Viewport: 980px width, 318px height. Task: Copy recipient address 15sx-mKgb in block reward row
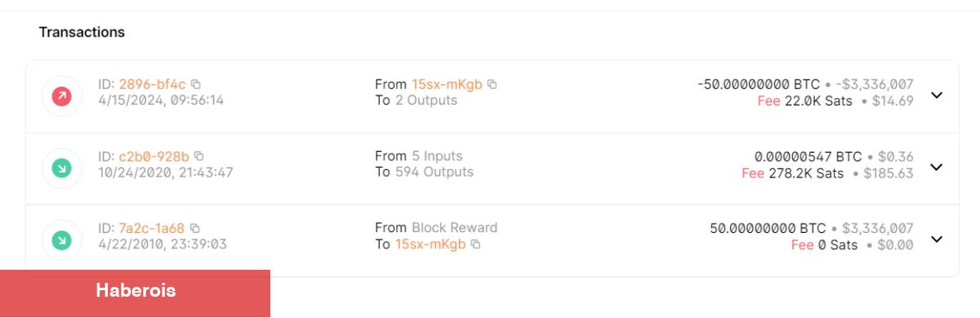[475, 244]
